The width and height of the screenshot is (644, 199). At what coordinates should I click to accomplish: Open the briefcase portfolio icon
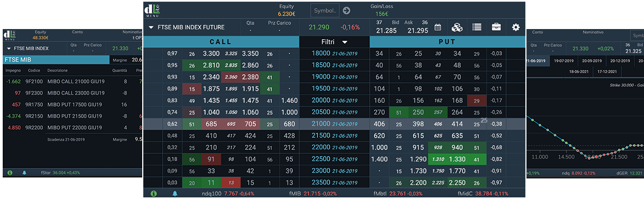(497, 27)
